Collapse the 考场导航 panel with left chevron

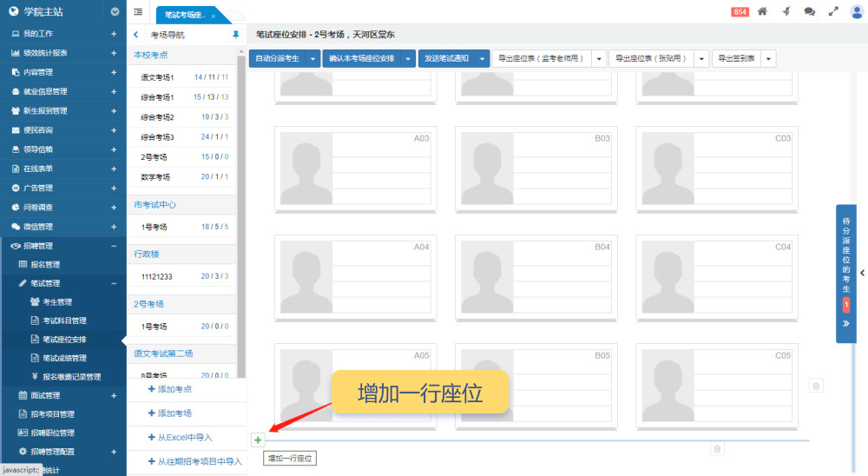tap(136, 35)
